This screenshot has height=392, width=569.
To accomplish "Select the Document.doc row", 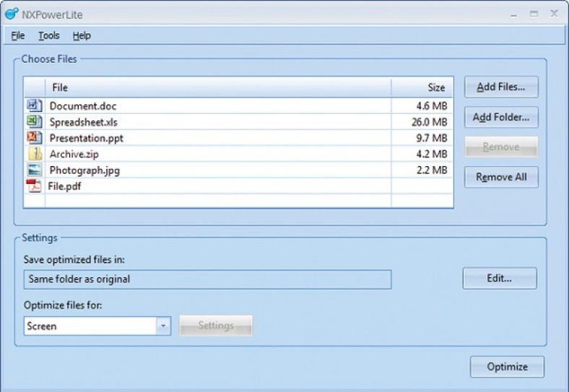I will (x=238, y=105).
